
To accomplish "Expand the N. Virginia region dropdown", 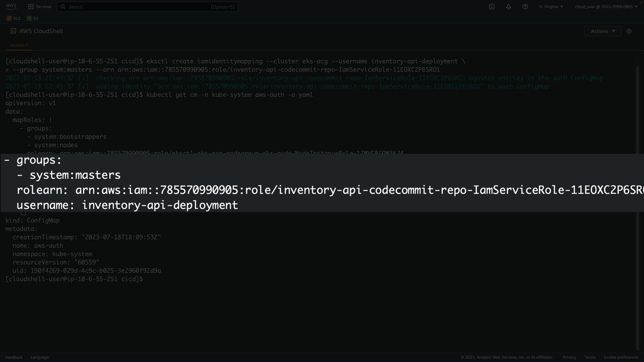I will [x=551, y=7].
